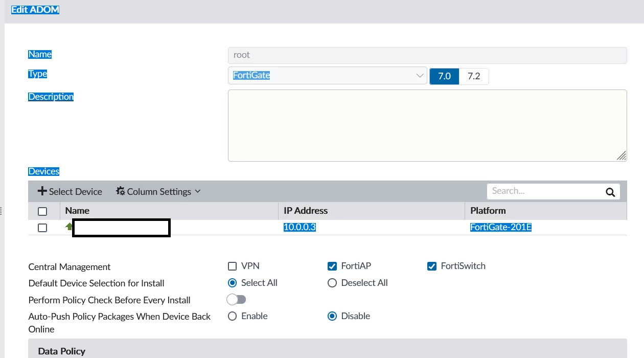The width and height of the screenshot is (644, 358).
Task: Click the gear icon of Column Settings
Action: 121,191
